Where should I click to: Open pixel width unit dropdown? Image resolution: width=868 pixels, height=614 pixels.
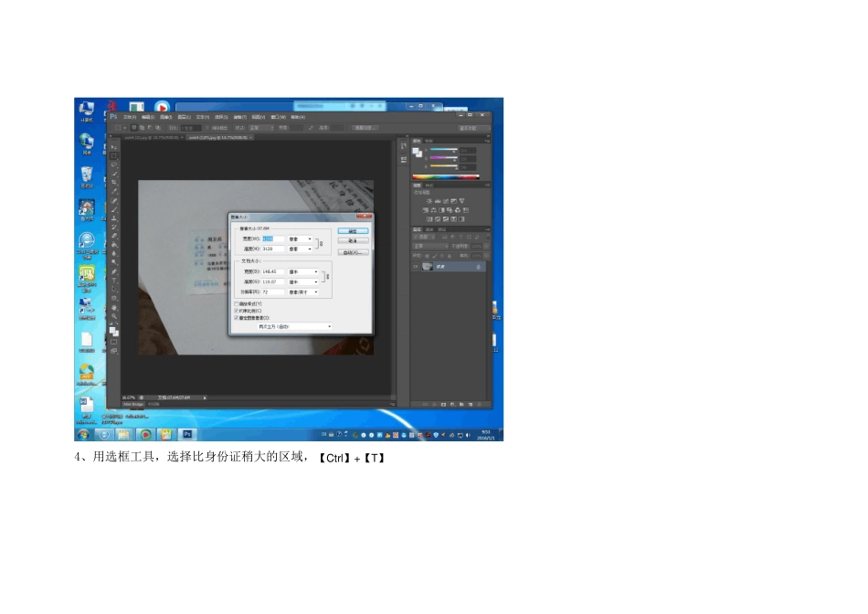300,239
